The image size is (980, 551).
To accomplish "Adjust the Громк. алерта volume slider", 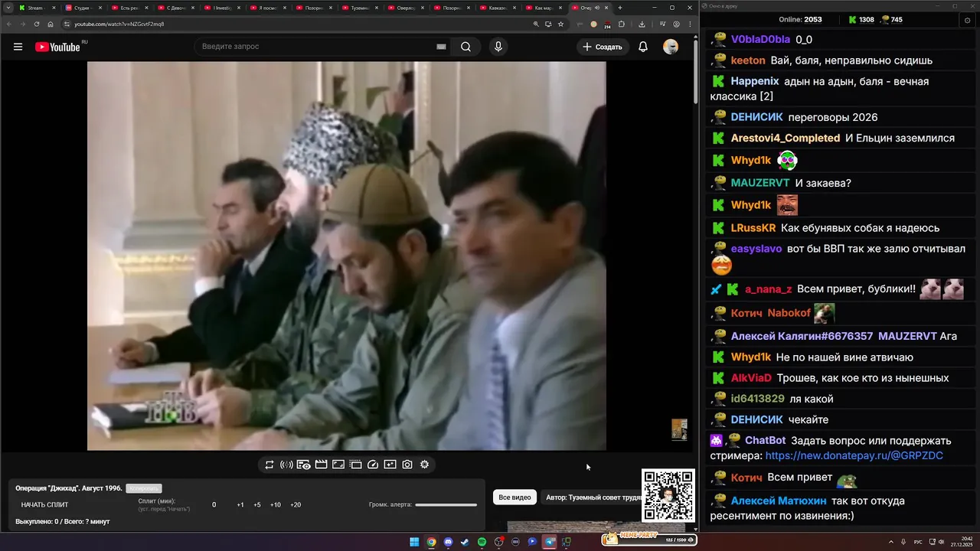I will click(x=446, y=505).
